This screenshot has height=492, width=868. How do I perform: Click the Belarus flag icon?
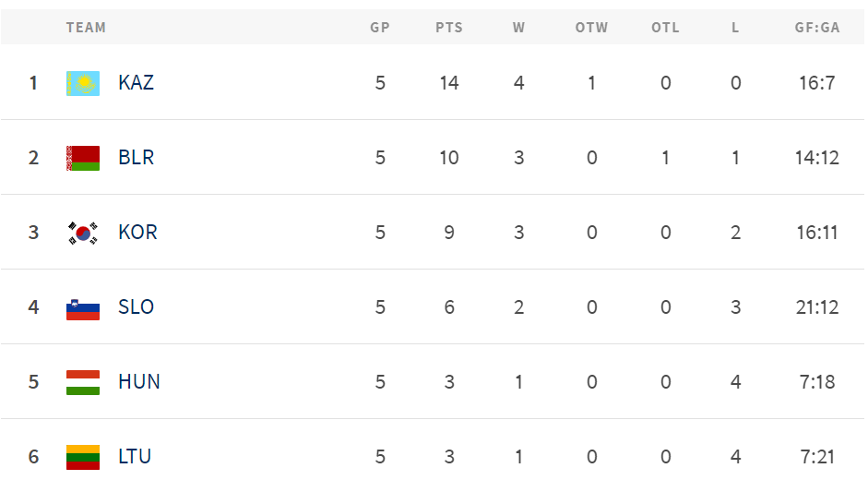83,158
